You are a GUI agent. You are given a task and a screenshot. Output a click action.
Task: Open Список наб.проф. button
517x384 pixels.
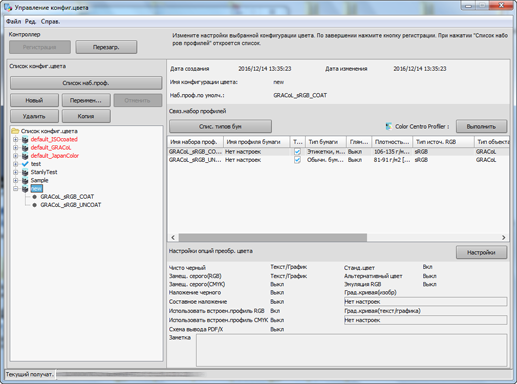pyautogui.click(x=86, y=83)
